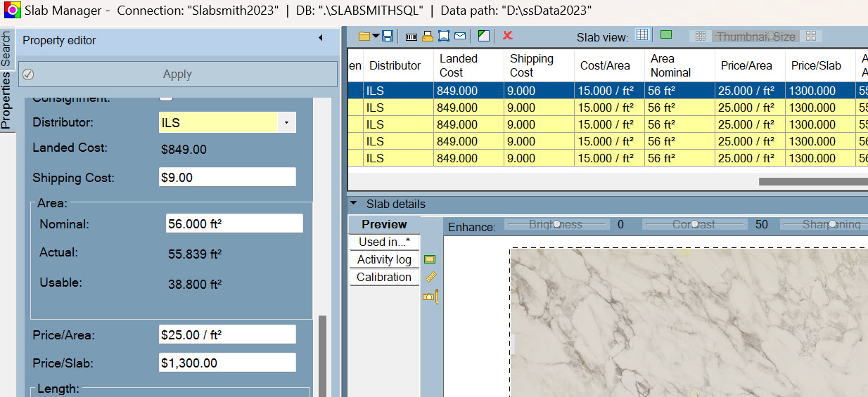Adjust the Brightness slider handle

(x=556, y=224)
